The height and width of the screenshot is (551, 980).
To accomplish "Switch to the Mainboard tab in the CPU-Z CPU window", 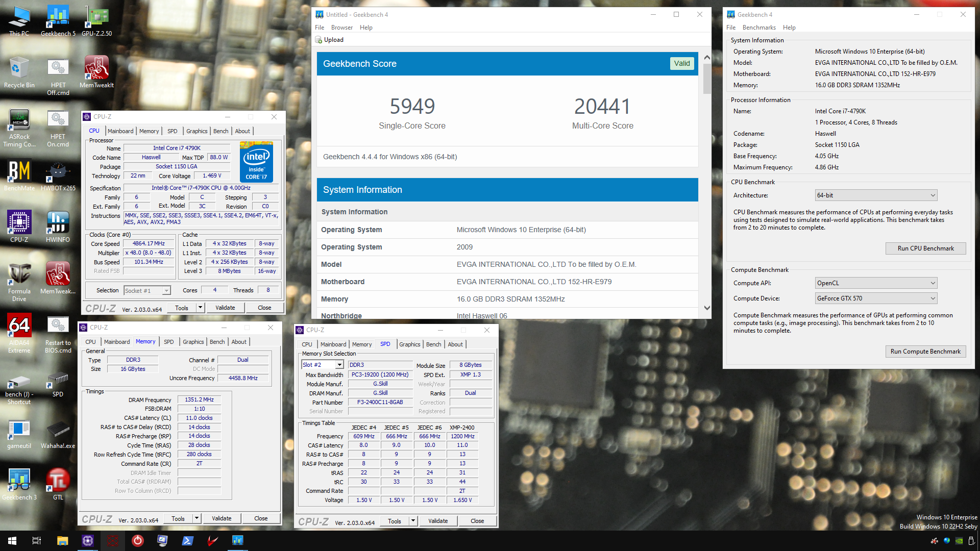I will (x=120, y=131).
